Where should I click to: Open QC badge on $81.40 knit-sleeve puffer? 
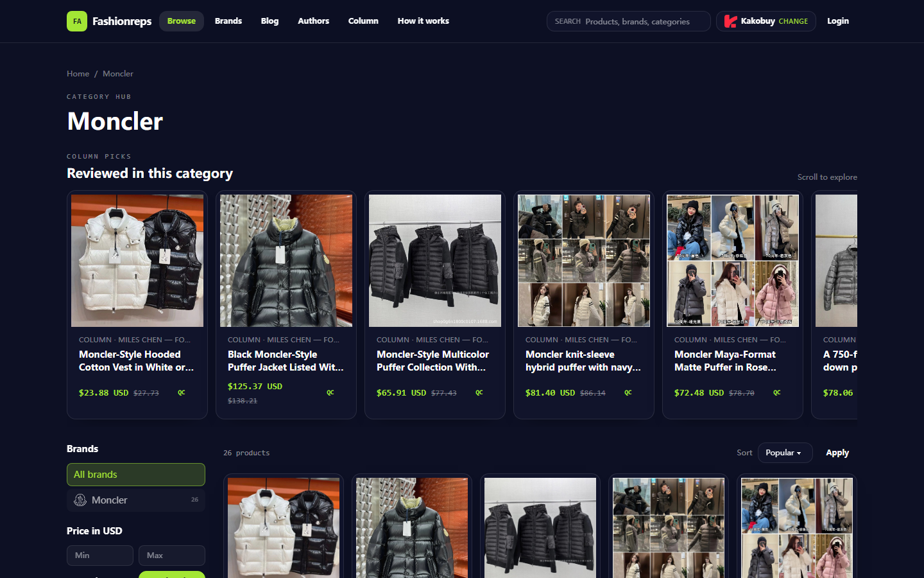[628, 392]
